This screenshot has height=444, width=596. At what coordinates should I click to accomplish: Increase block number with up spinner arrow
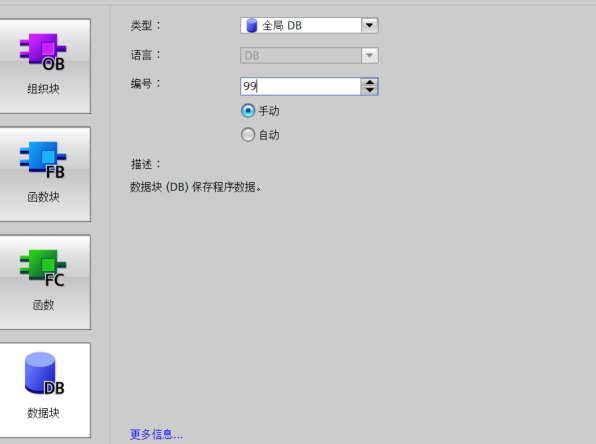[x=369, y=82]
